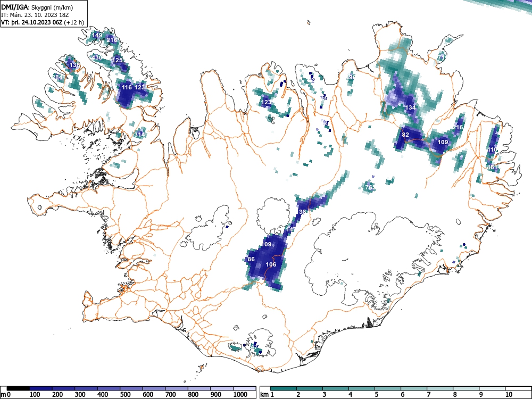Click the map label '284'
The width and height of the screenshot is (532, 399).
click(57, 77)
